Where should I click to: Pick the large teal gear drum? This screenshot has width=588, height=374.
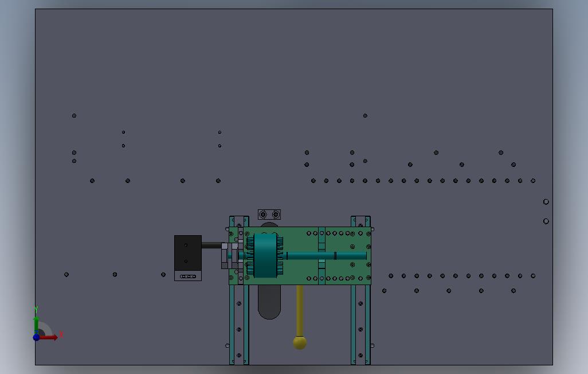pyautogui.click(x=265, y=256)
